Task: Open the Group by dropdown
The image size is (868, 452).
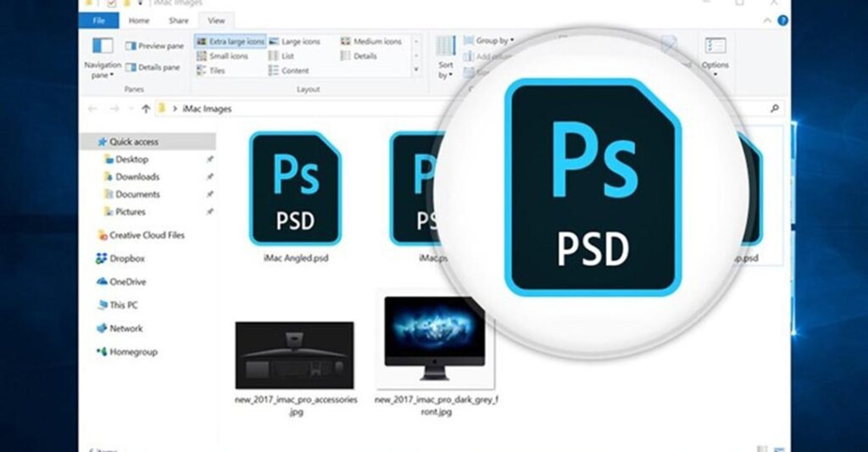Action: point(489,41)
